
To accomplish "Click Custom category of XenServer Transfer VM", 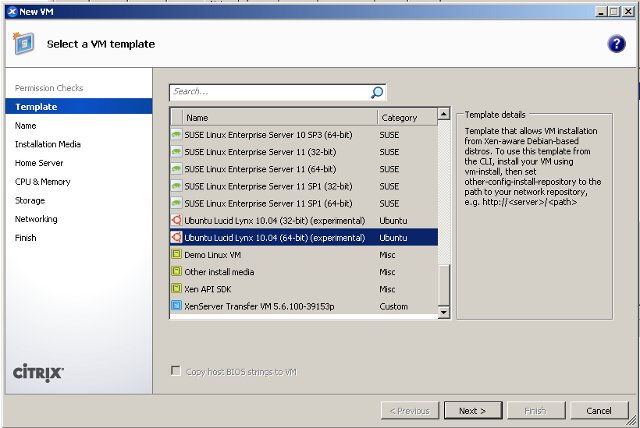I will [x=393, y=306].
